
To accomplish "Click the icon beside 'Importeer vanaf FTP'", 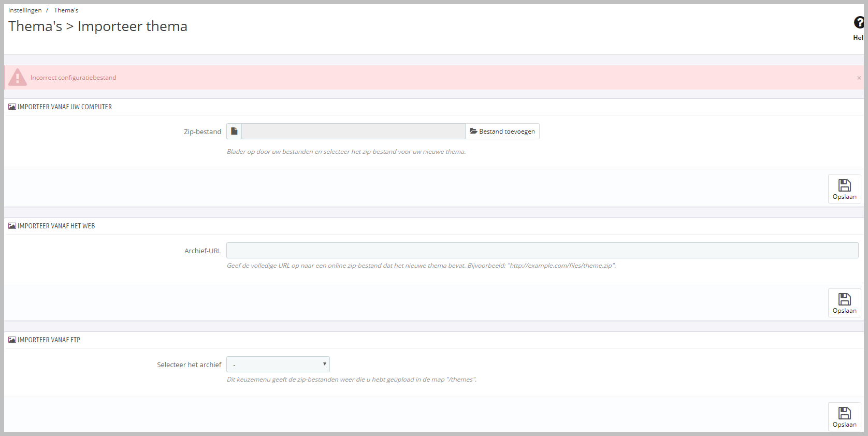I will click(12, 340).
